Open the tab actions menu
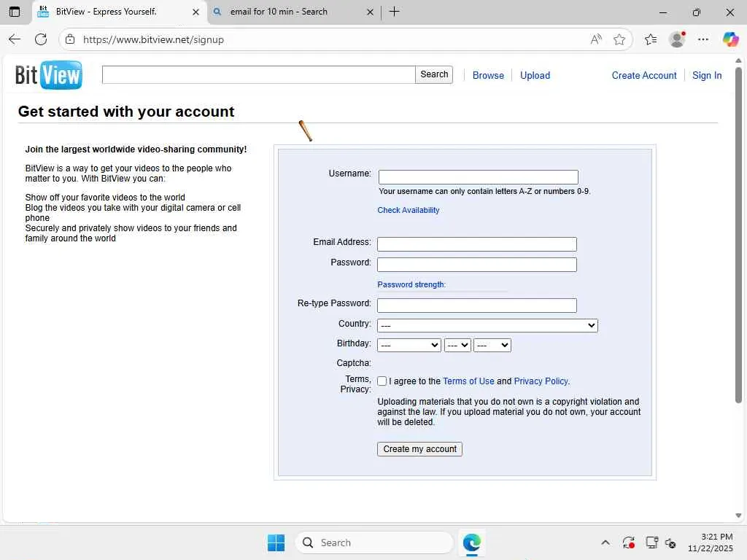This screenshot has width=747, height=560. tap(15, 12)
